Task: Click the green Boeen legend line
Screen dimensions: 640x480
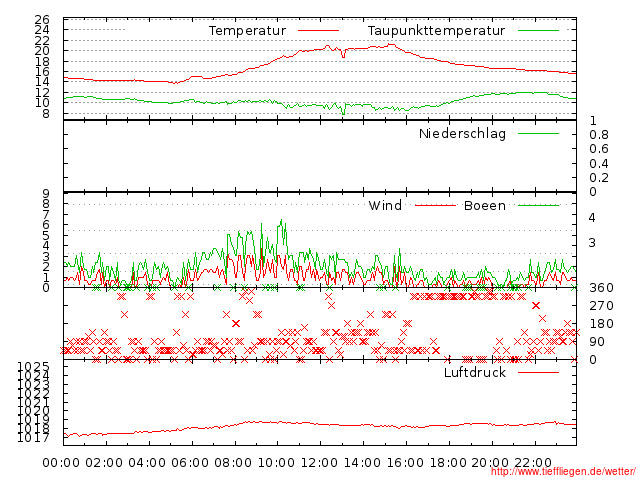Action: pos(538,205)
